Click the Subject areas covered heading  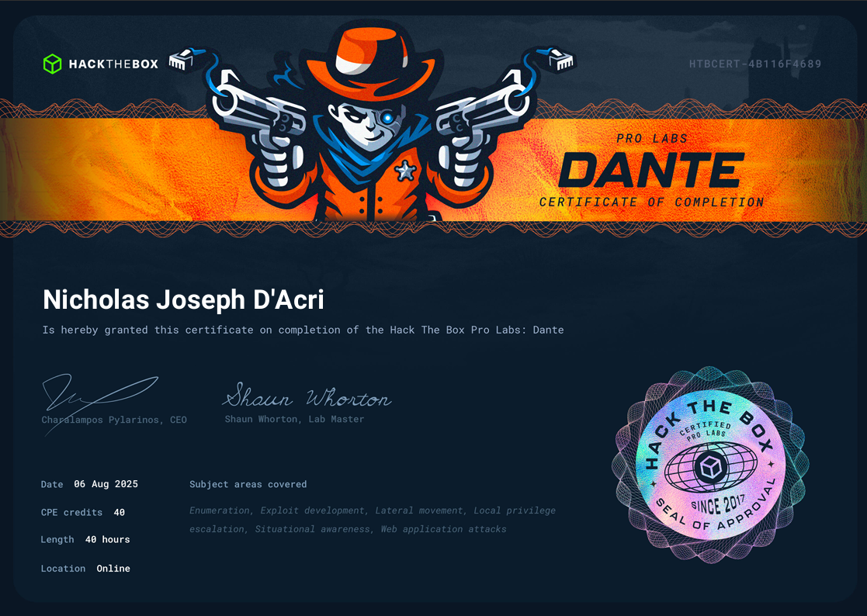tap(248, 485)
